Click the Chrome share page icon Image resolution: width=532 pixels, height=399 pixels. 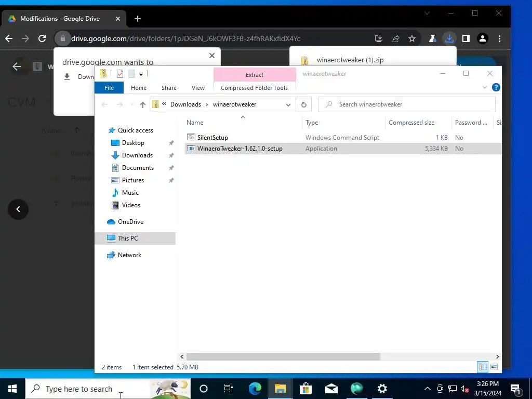tap(395, 38)
